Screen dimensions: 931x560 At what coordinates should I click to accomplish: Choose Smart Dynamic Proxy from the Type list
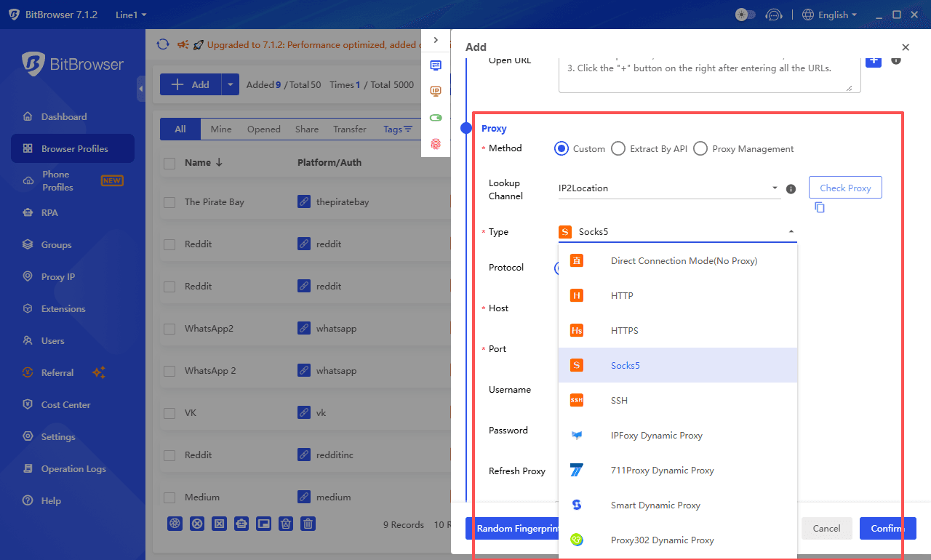678,505
